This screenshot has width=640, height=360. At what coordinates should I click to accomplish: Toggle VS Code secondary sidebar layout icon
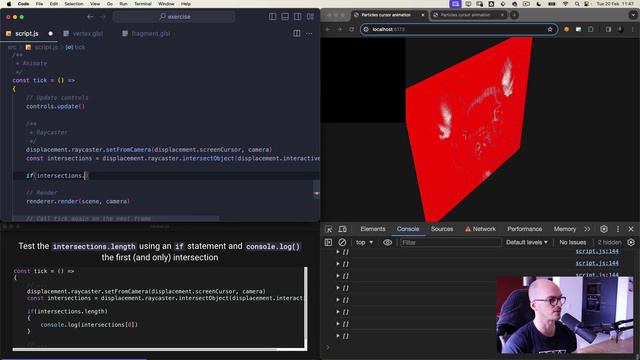pos(298,17)
